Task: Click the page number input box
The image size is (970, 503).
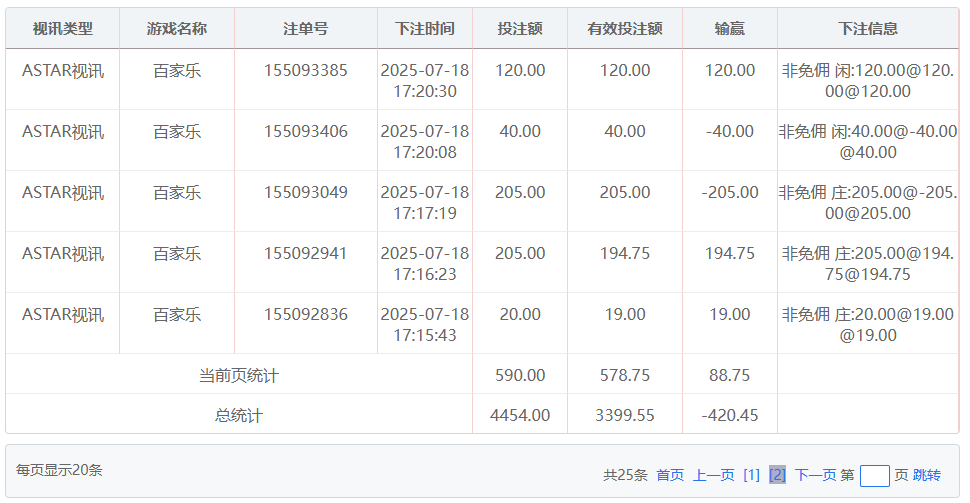Action: pyautogui.click(x=874, y=475)
